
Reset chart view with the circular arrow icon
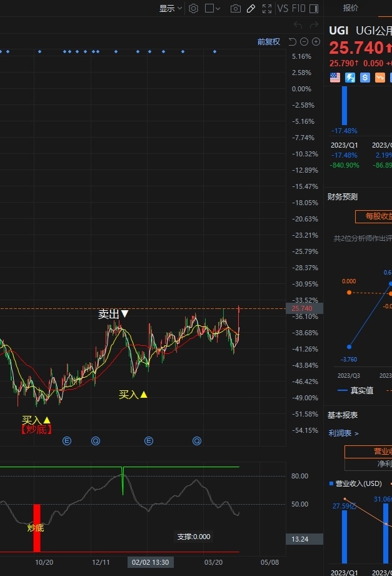point(293,42)
